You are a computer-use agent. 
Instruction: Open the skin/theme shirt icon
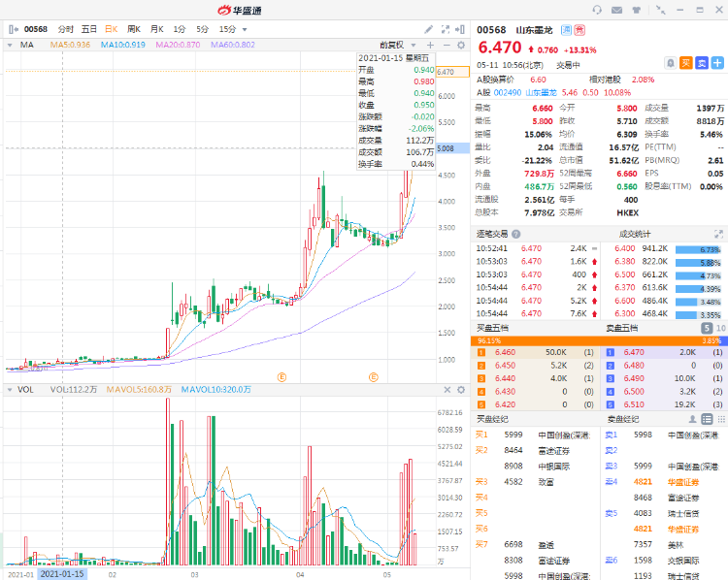[637, 10]
